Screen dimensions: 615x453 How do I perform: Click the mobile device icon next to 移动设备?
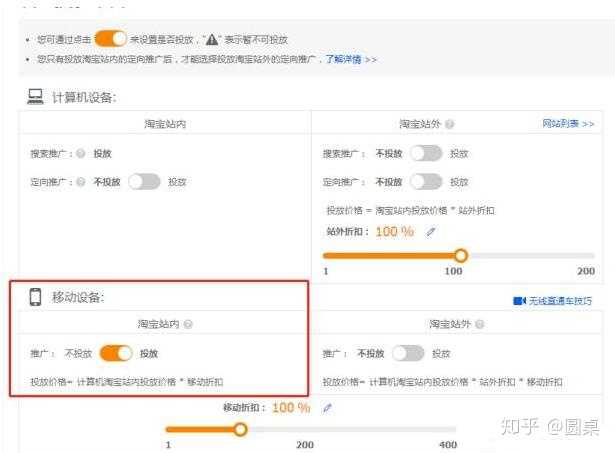35,297
